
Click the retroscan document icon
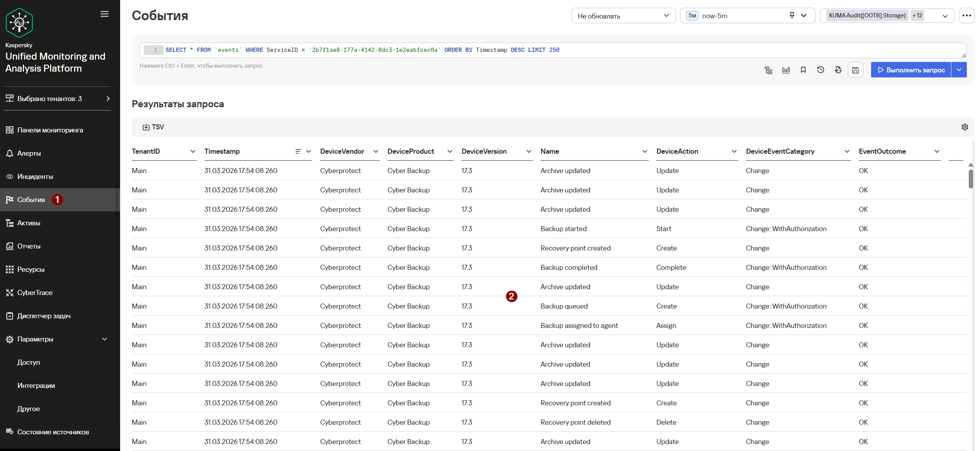click(838, 70)
